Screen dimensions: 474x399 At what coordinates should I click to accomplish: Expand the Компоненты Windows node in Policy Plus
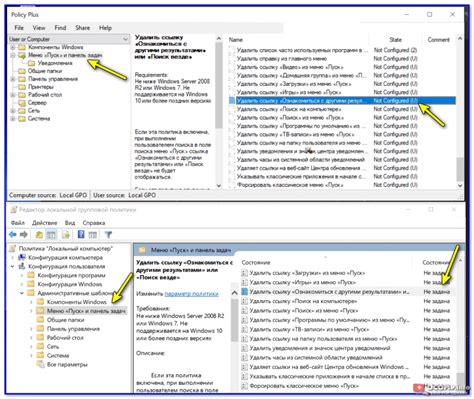click(13, 47)
